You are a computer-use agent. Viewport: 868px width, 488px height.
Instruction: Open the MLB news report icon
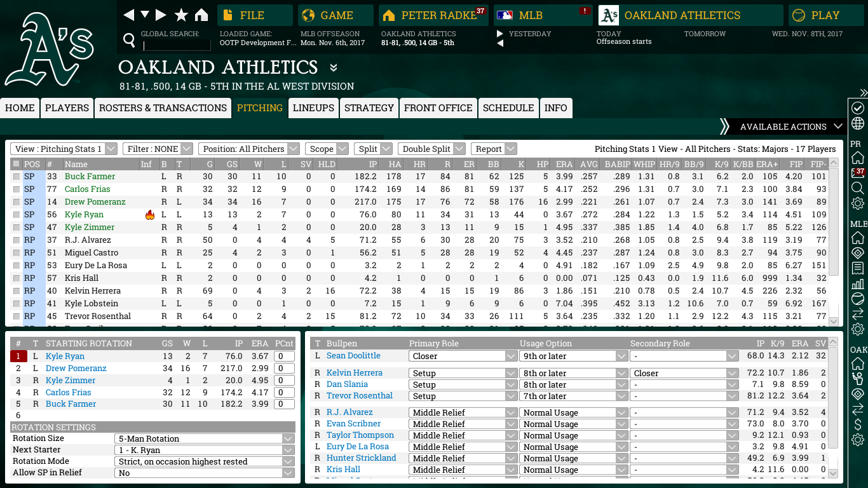pyautogui.click(x=858, y=268)
